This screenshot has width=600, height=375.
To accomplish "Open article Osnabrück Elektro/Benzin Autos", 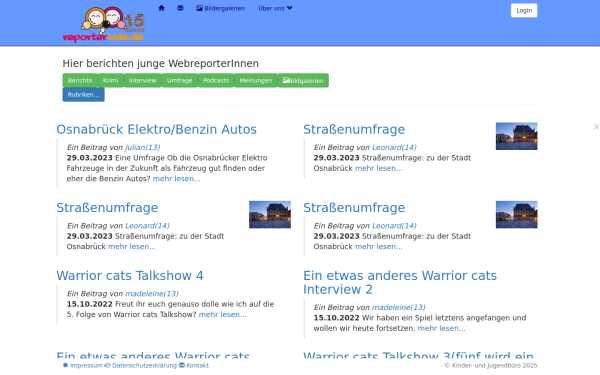I will coord(157,129).
